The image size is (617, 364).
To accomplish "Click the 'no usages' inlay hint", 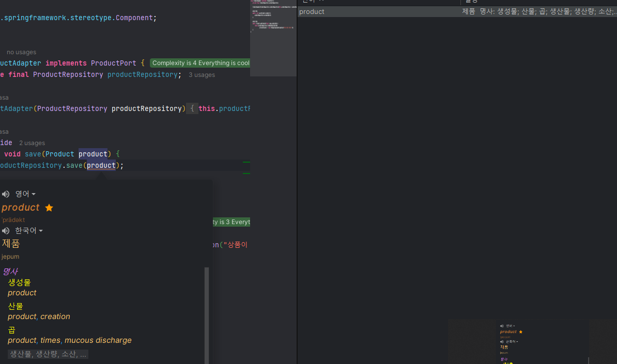I will pyautogui.click(x=21, y=52).
